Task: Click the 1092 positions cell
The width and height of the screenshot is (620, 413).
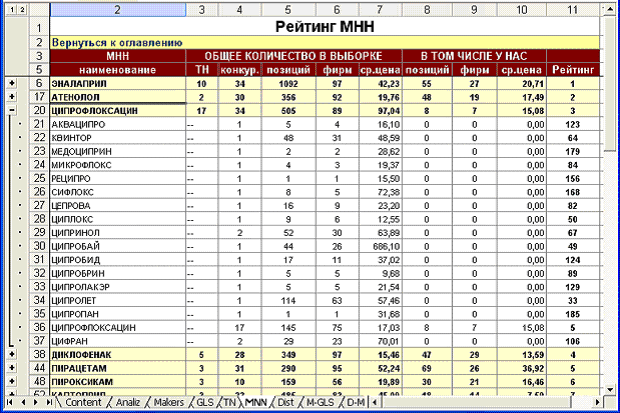Action: click(288, 83)
